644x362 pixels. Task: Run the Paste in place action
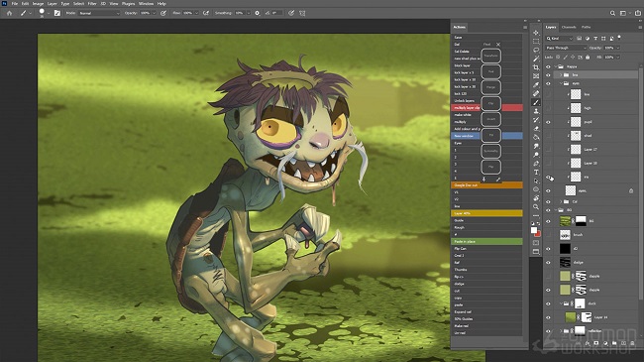[486, 241]
